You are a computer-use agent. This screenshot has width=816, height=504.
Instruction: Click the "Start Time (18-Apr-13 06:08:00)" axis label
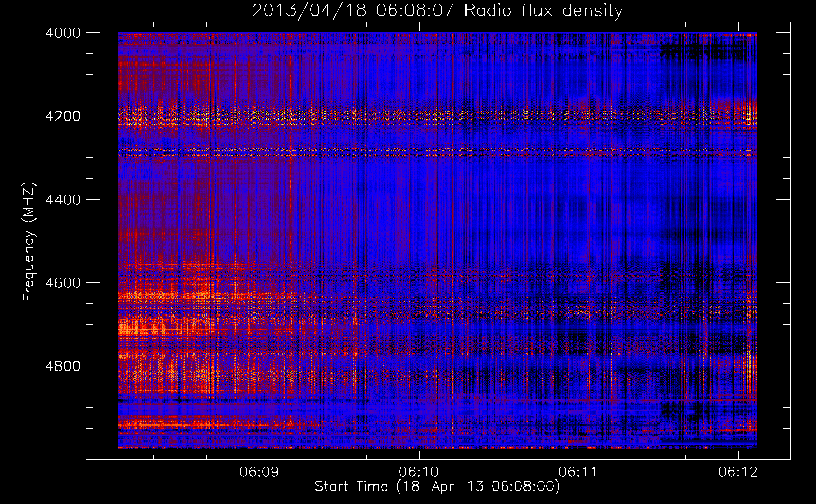tap(437, 487)
